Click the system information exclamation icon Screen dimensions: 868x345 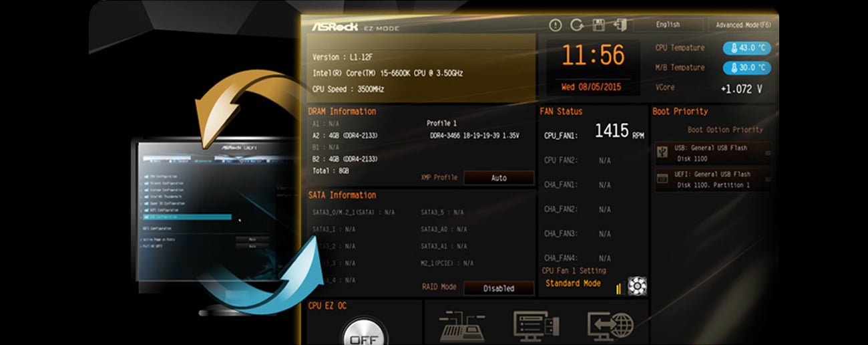click(x=556, y=25)
